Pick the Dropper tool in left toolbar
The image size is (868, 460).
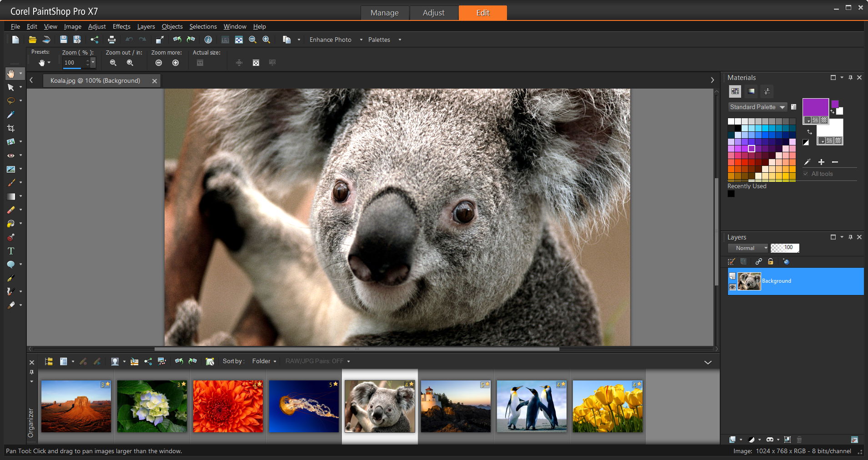[x=11, y=115]
